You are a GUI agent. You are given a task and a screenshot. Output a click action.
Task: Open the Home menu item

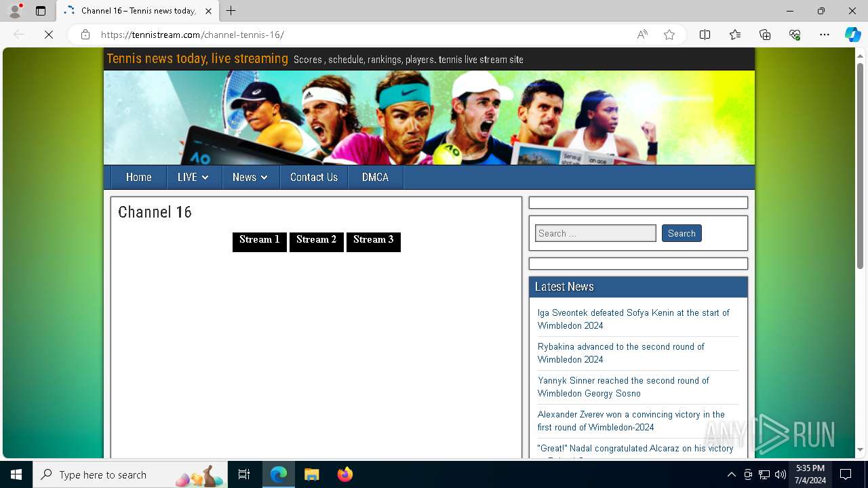pyautogui.click(x=138, y=177)
